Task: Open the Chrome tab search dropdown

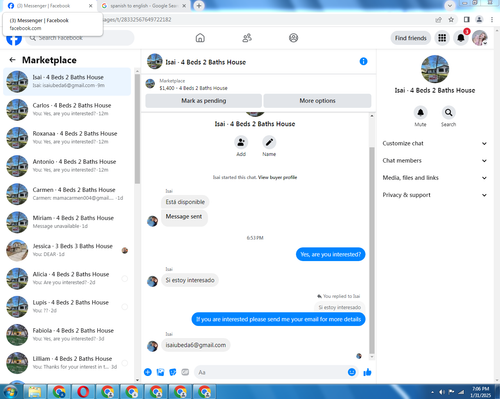Action: pyautogui.click(x=450, y=6)
